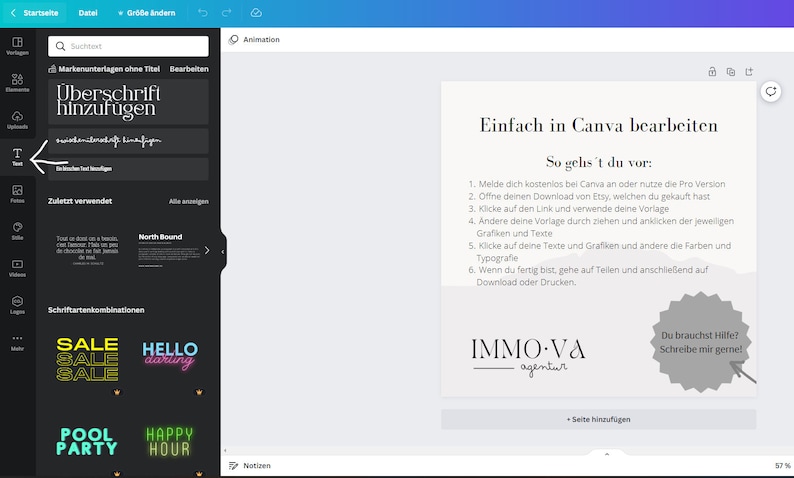
Task: Open the Uploads sidebar panel
Action: click(17, 120)
